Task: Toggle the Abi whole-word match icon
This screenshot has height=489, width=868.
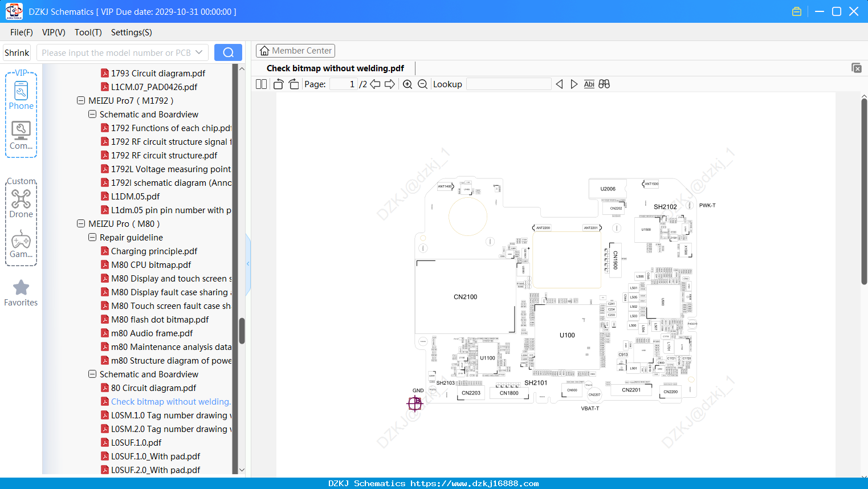Action: [589, 84]
